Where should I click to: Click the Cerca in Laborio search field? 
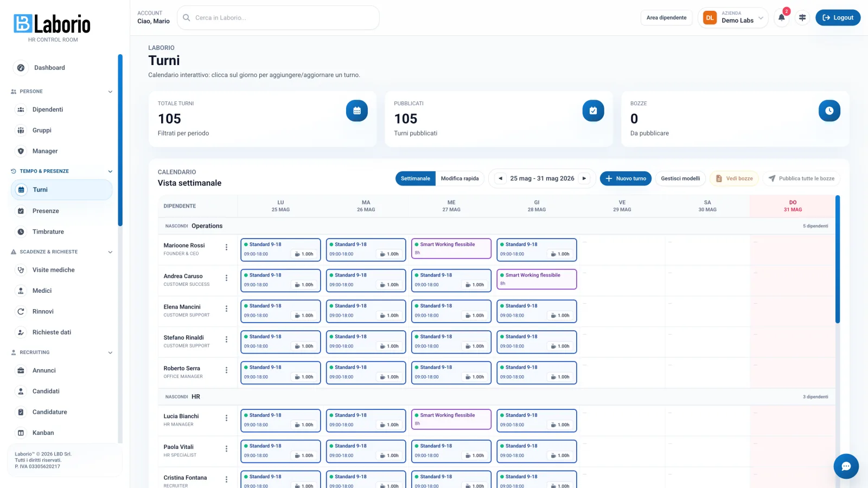278,17
